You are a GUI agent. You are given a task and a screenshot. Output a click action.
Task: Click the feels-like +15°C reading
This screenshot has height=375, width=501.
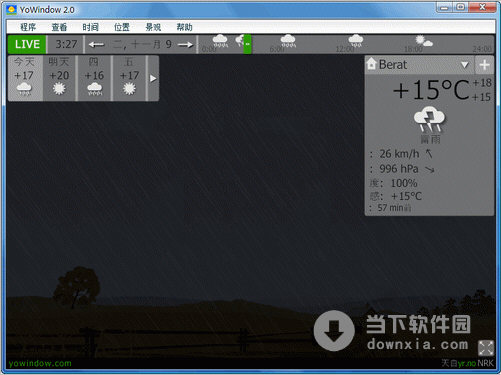[x=406, y=196]
